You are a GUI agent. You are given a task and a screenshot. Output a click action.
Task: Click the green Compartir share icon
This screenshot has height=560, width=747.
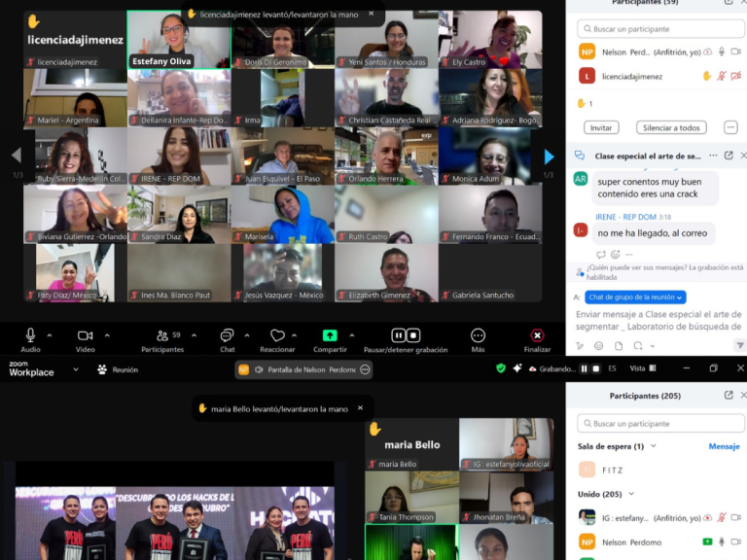pyautogui.click(x=330, y=335)
